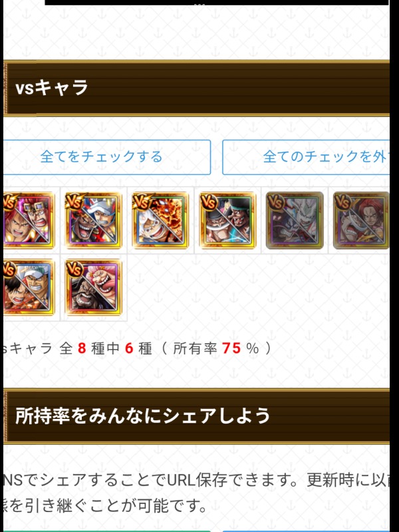
Task: Select the Shanks vs Kid character icon
Action: click(x=29, y=220)
